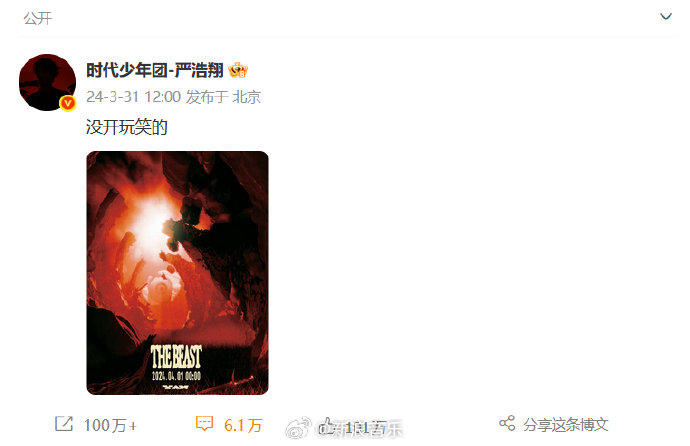690x446 pixels.
Task: Click the 6.1万 comment count
Action: point(243,425)
